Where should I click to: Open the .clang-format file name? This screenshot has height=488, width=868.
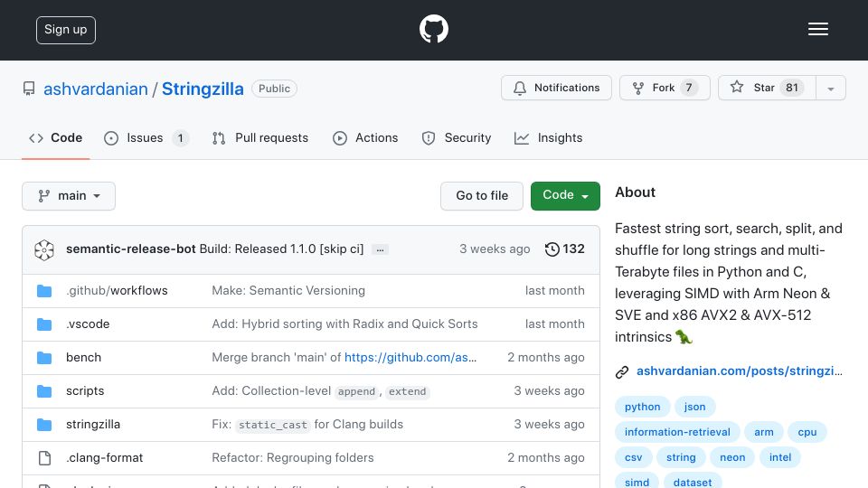(104, 457)
